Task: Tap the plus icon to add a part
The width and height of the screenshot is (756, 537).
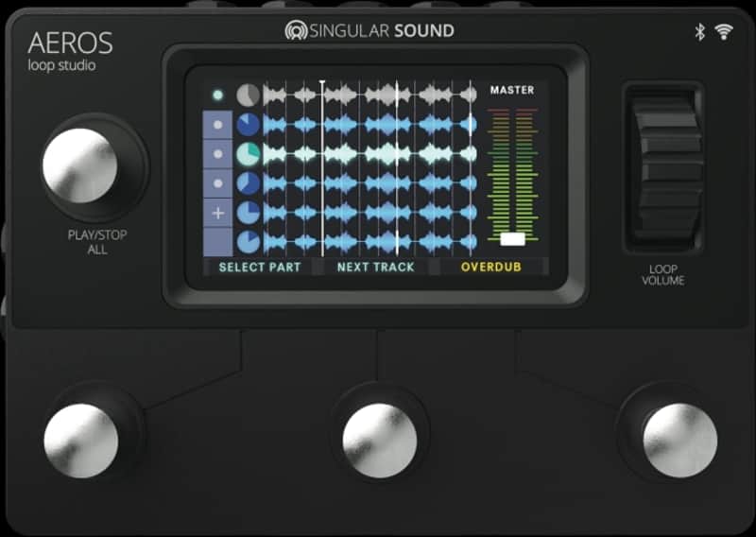Action: (218, 213)
